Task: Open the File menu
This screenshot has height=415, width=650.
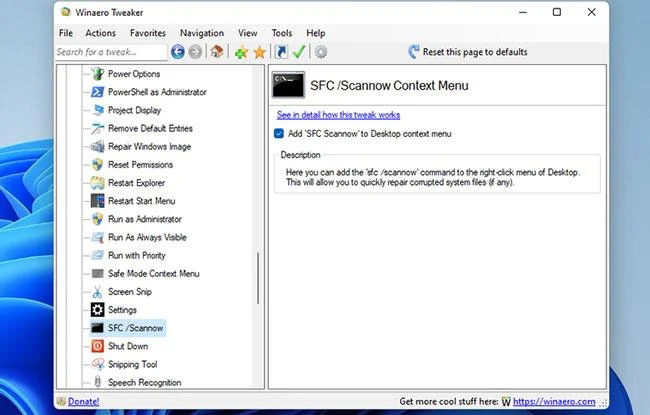Action: coord(66,33)
